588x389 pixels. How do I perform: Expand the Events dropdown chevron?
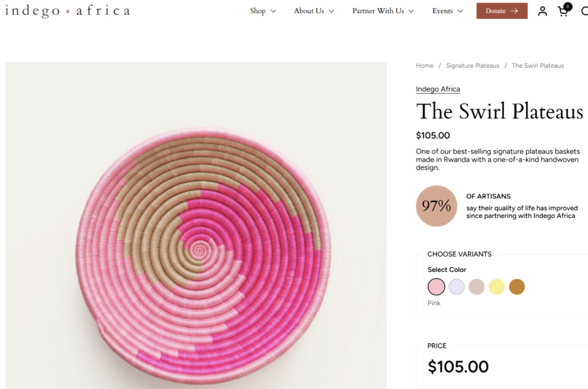point(461,11)
